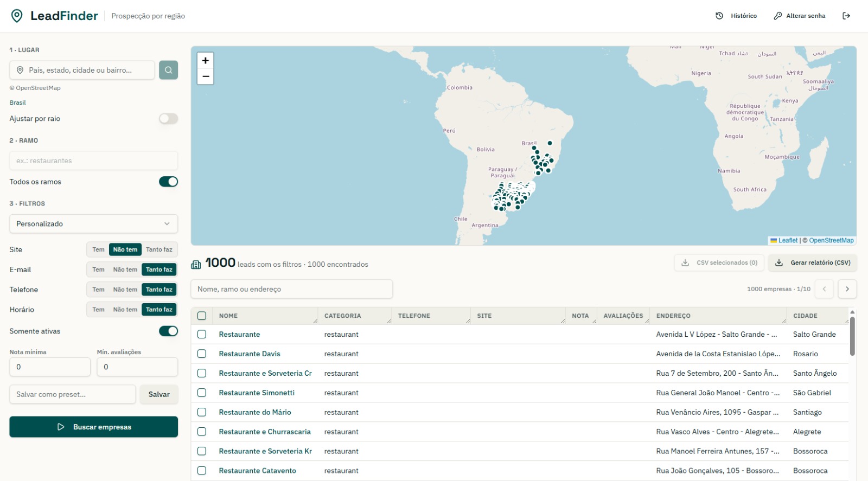
Task: Open the Personalizado filter preset dropdown
Action: point(93,224)
